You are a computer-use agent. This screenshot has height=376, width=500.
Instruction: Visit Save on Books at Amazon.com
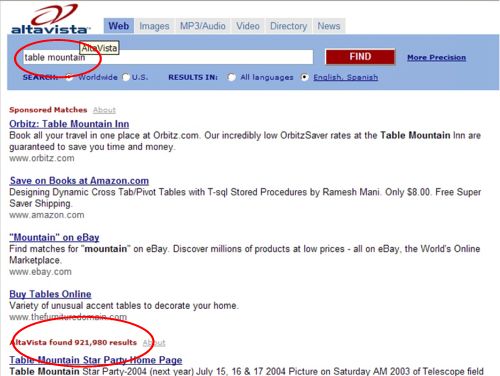(79, 181)
